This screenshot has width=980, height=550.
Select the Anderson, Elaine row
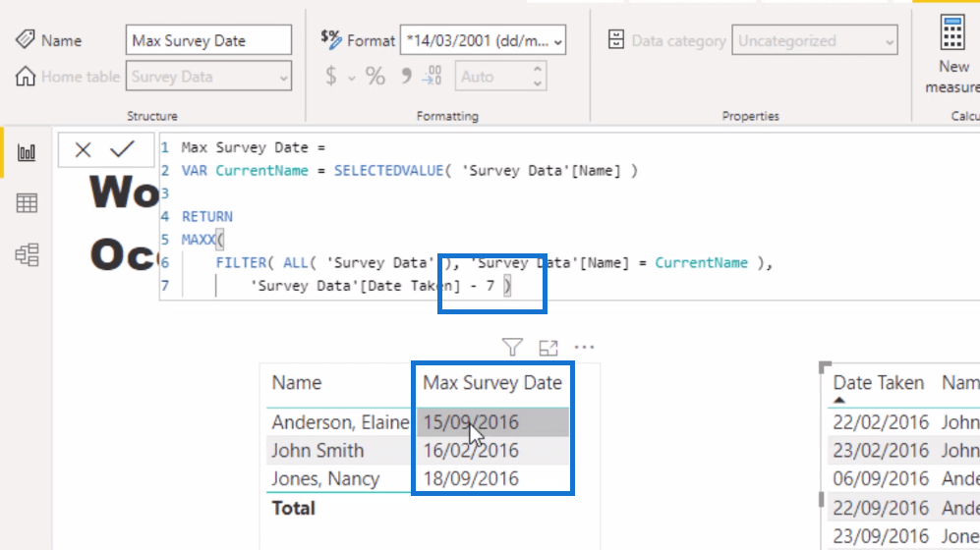point(339,422)
